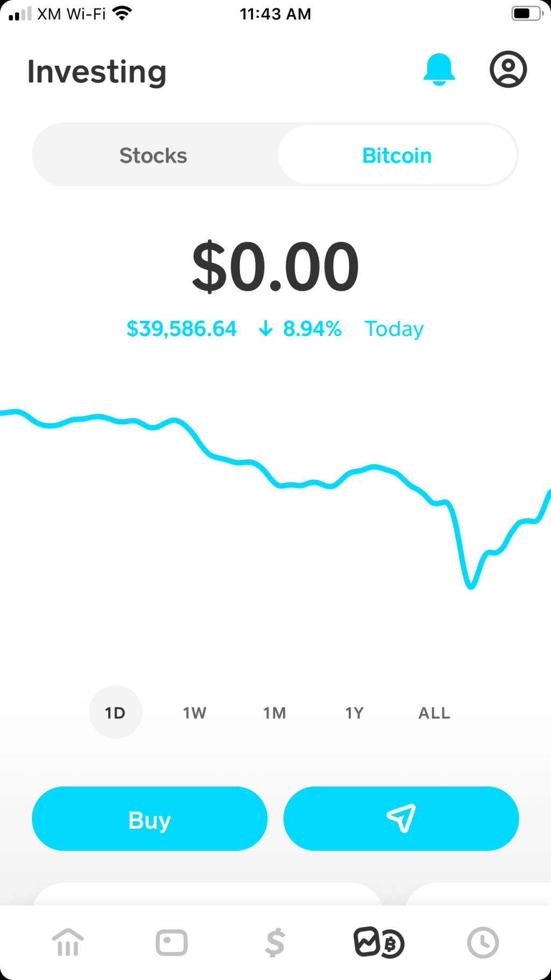Screen dimensions: 551x980
Task: Tap the Buy button
Action: [x=149, y=818]
